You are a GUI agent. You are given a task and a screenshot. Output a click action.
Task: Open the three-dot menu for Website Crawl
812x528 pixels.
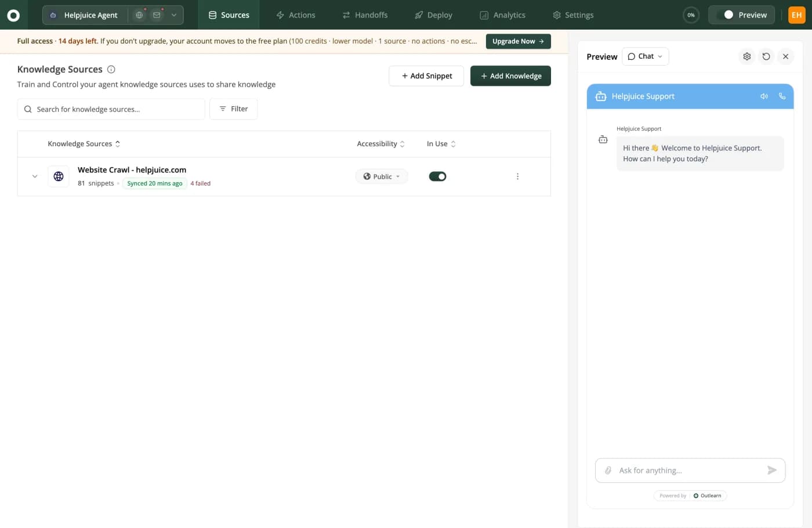[x=517, y=176]
